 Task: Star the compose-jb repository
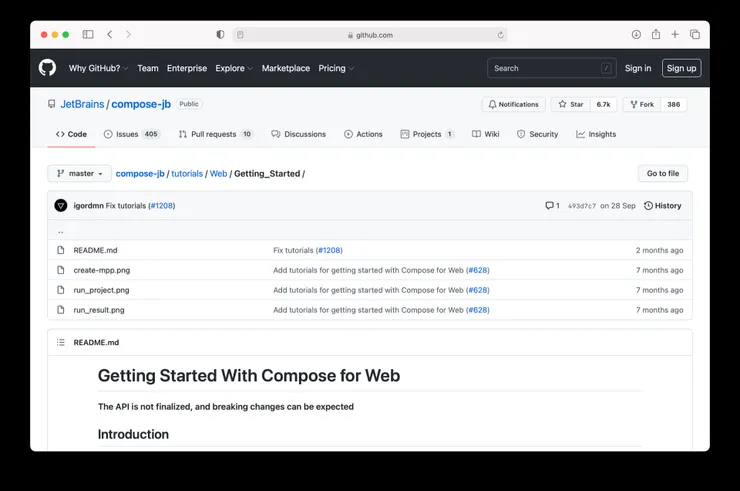tap(571, 104)
